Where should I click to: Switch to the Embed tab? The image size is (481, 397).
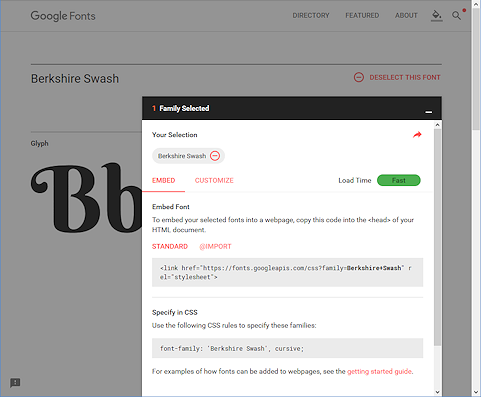click(163, 180)
